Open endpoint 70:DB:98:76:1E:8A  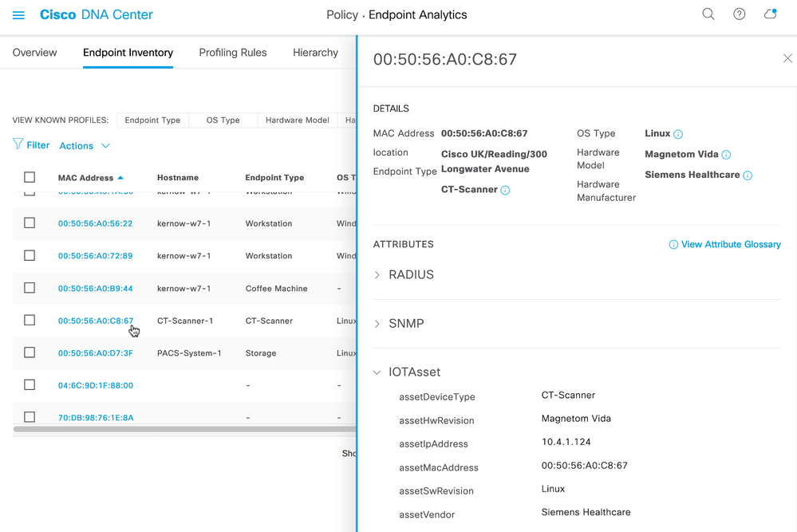(96, 418)
